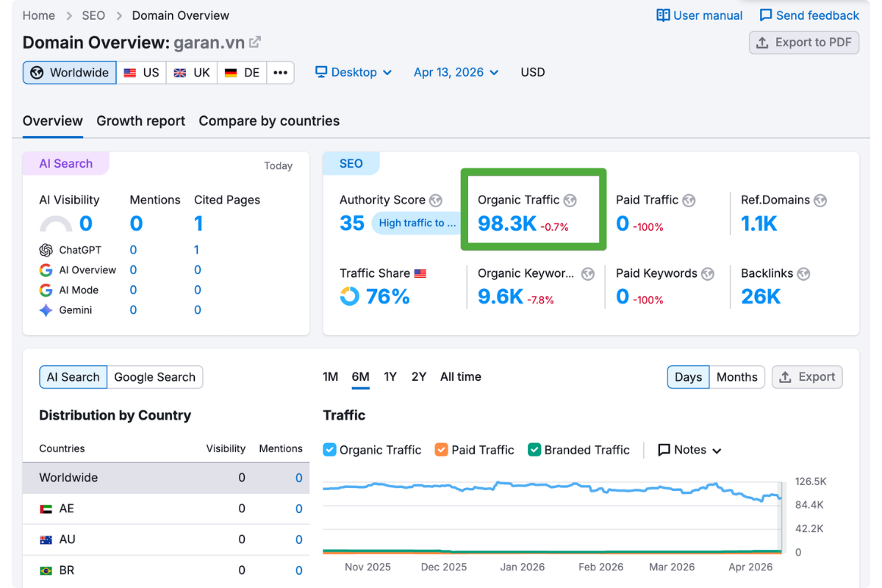Expand the Notes dropdown

pyautogui.click(x=689, y=450)
